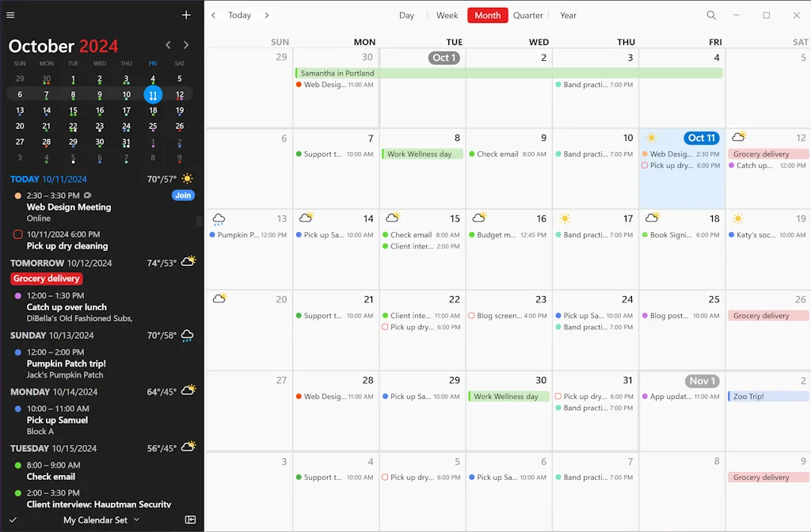Click the video camera icon beside meeting time
This screenshot has width=811, height=532.
click(87, 196)
